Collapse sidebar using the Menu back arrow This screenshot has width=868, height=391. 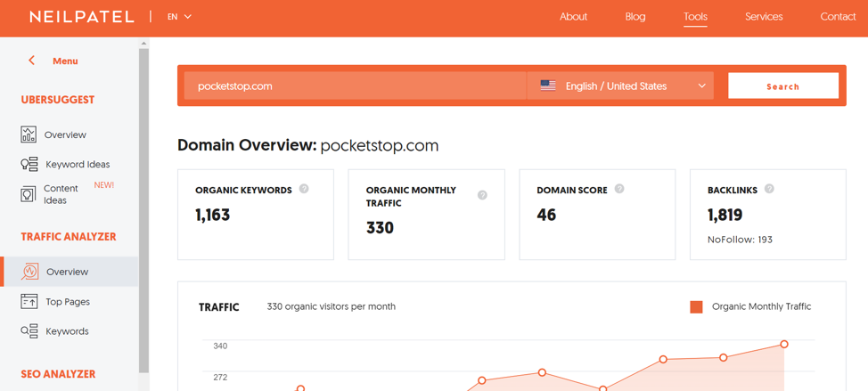(x=32, y=61)
